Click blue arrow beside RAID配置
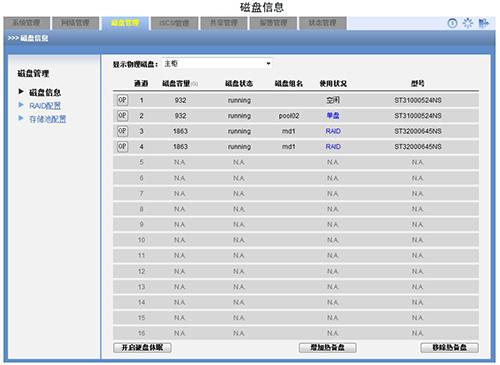Viewport: 500px width, 365px height. (21, 105)
